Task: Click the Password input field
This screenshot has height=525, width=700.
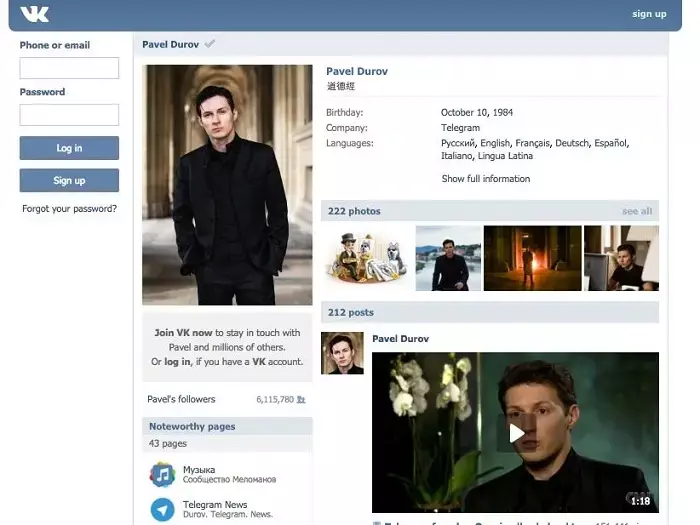Action: pyautogui.click(x=69, y=115)
